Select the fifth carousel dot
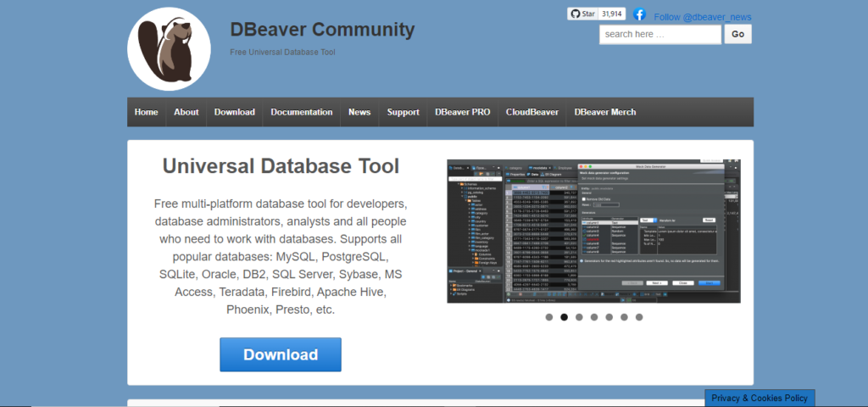The width and height of the screenshot is (868, 407). [x=609, y=317]
